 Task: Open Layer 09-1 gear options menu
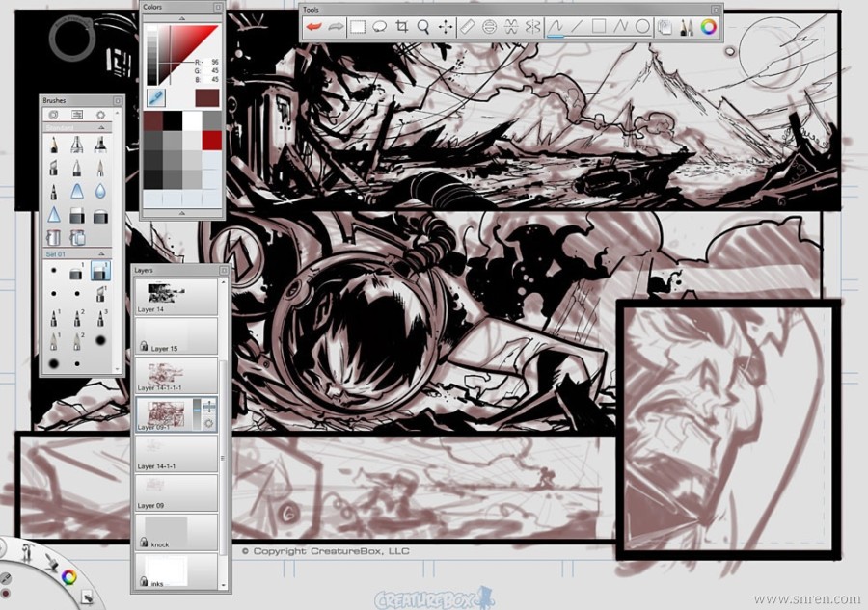point(208,424)
